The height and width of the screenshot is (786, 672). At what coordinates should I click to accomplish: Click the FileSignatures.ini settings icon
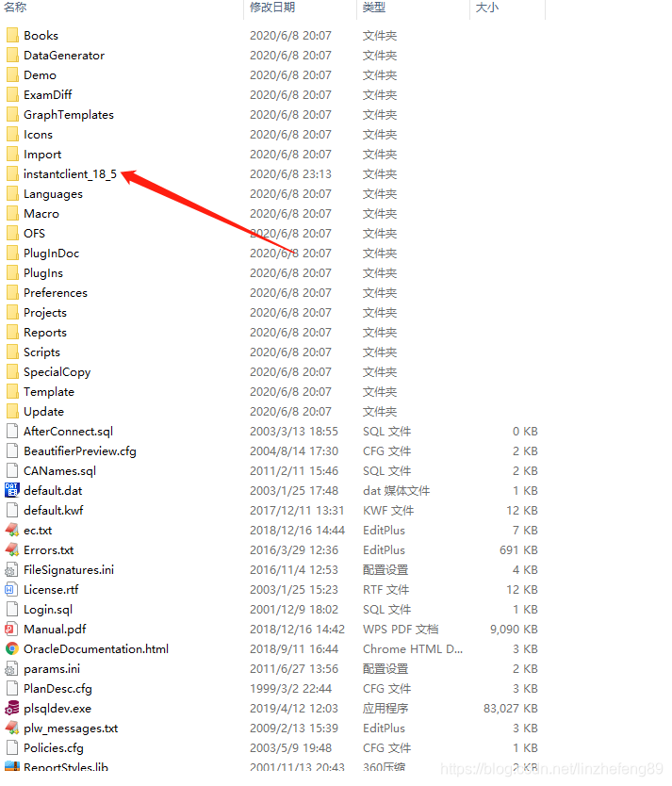[x=12, y=569]
